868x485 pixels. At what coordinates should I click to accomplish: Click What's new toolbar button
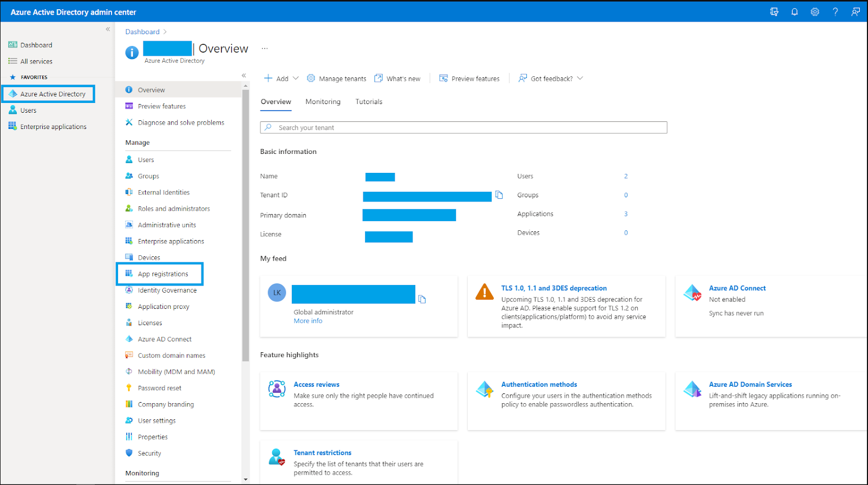(397, 79)
